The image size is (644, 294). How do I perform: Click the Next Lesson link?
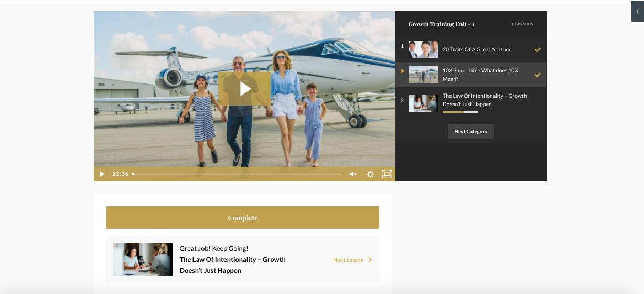tap(352, 260)
